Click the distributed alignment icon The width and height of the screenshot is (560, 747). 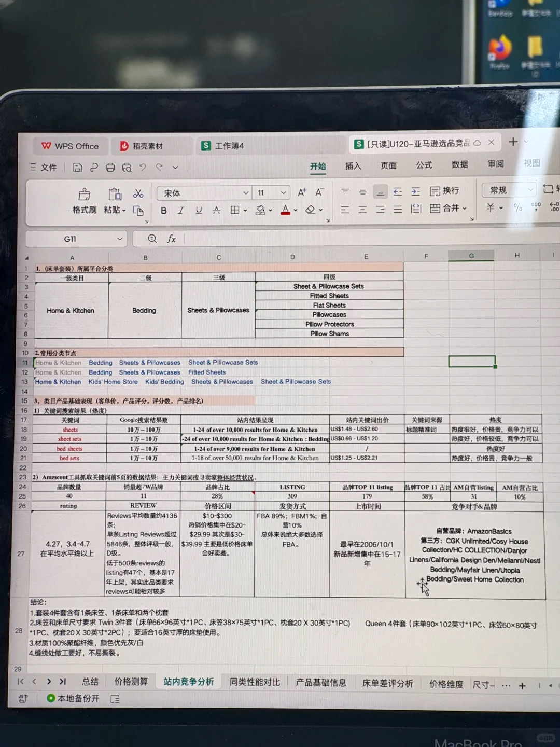click(x=416, y=209)
